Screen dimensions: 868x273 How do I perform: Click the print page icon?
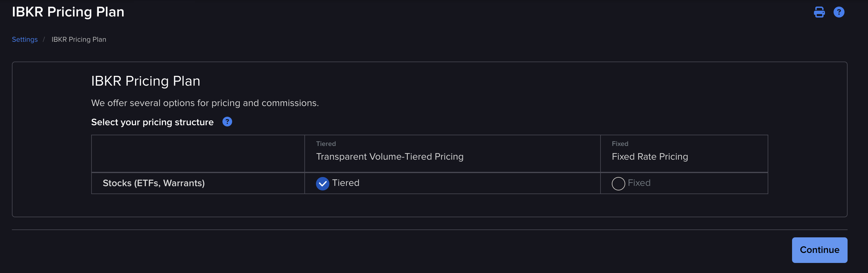pyautogui.click(x=819, y=12)
